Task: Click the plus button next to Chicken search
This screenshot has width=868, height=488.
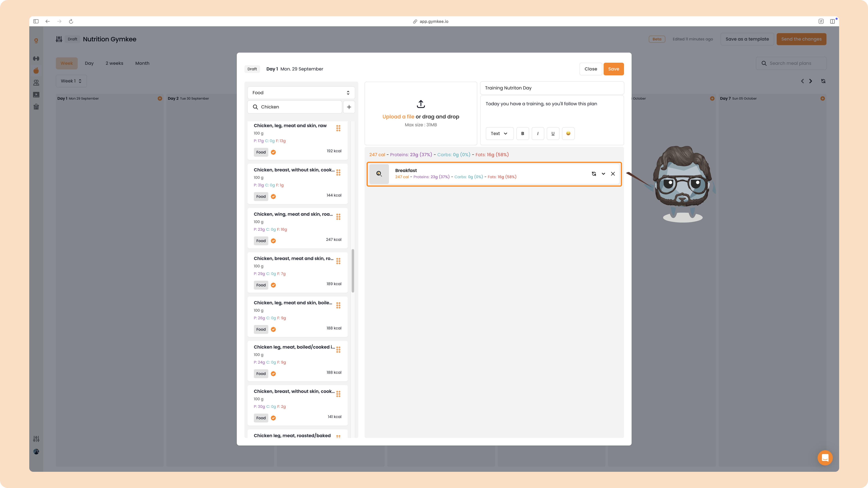Action: [349, 107]
